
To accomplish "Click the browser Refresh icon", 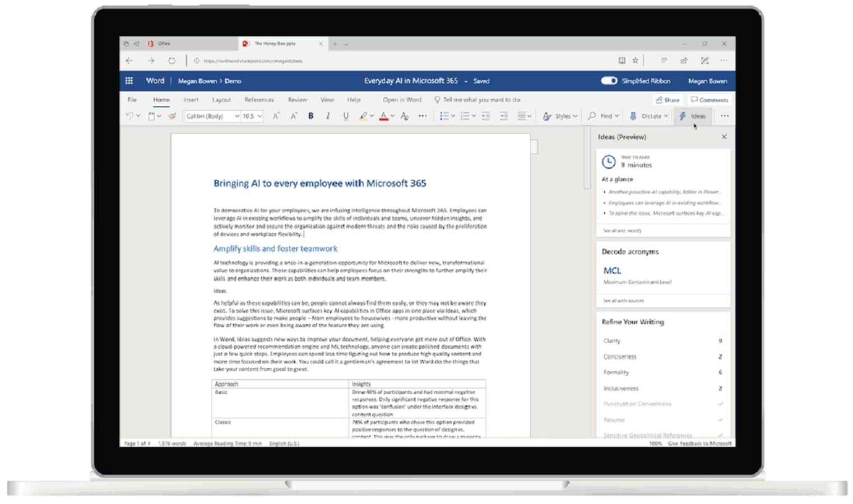I will click(x=171, y=60).
